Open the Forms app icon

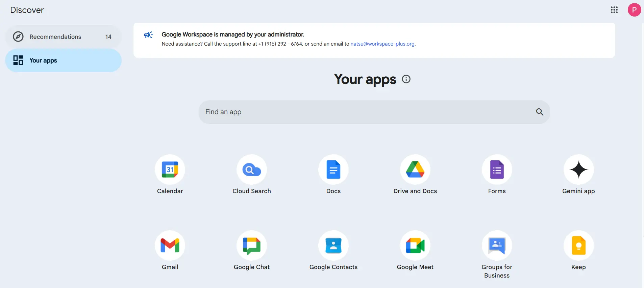497,169
